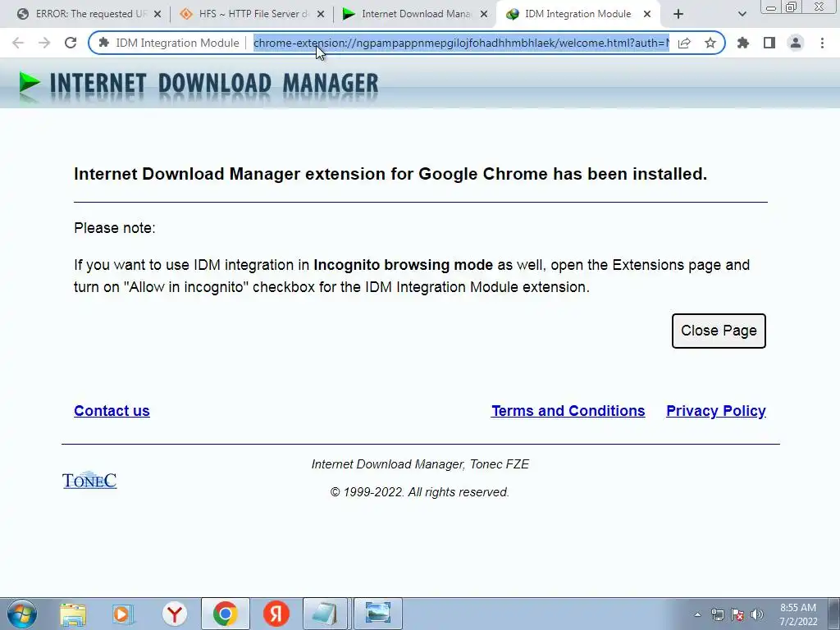840x630 pixels.
Task: Click the extension installed heading text
Action: 390,174
